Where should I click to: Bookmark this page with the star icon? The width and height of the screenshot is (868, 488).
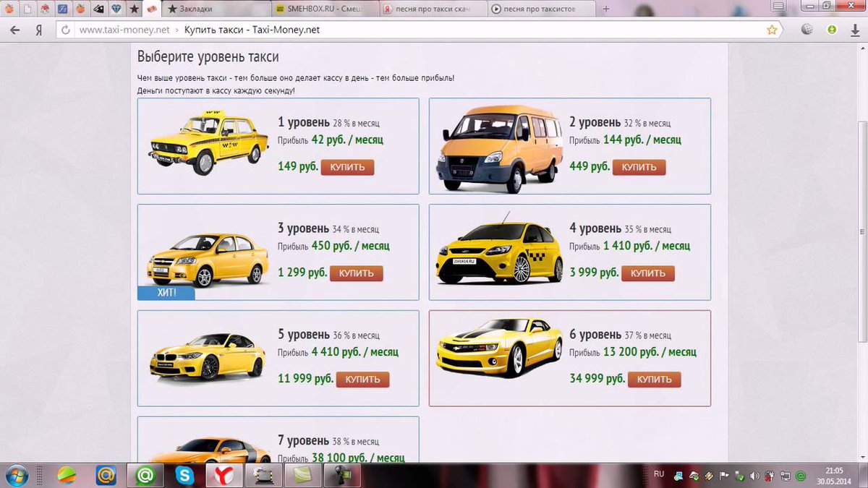click(772, 30)
